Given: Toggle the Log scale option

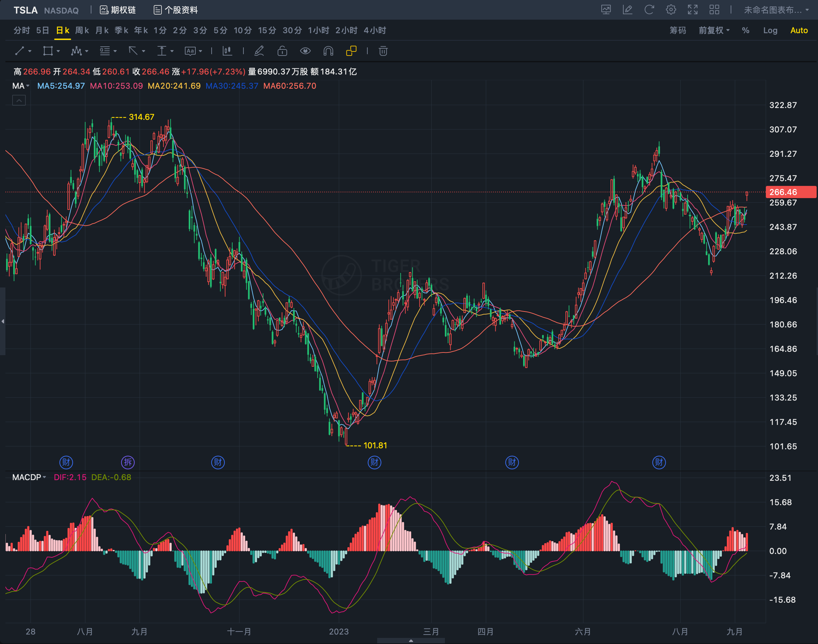Looking at the screenshot, I should 770,30.
